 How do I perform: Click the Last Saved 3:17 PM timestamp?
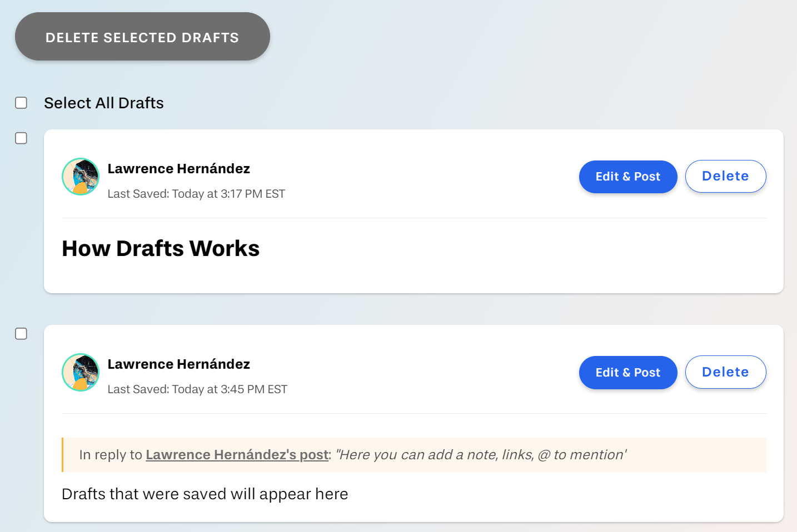(196, 194)
